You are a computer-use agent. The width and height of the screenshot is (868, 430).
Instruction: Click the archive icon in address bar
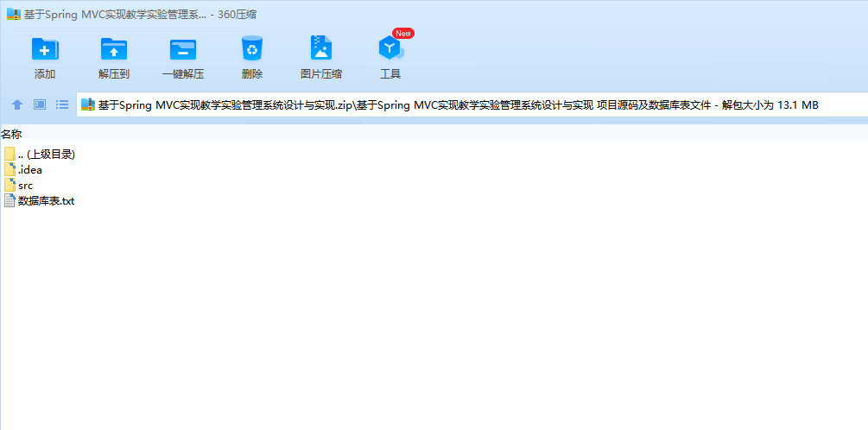click(x=88, y=104)
